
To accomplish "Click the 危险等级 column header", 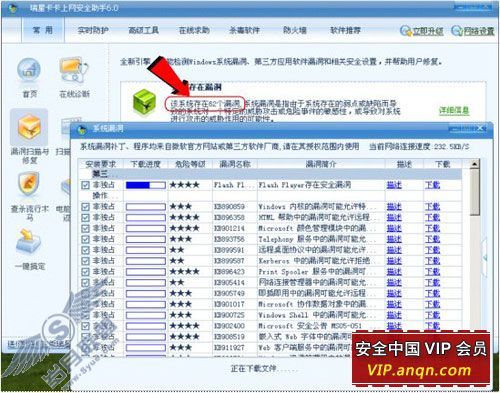I will [x=189, y=164].
